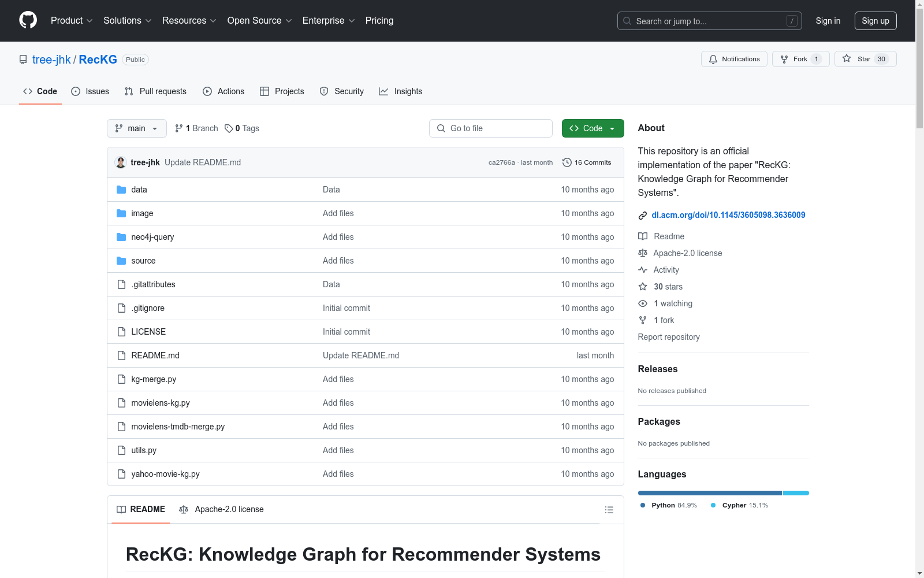Viewport: 924px width, 578px height.
Task: Open README.md file
Action: (155, 355)
